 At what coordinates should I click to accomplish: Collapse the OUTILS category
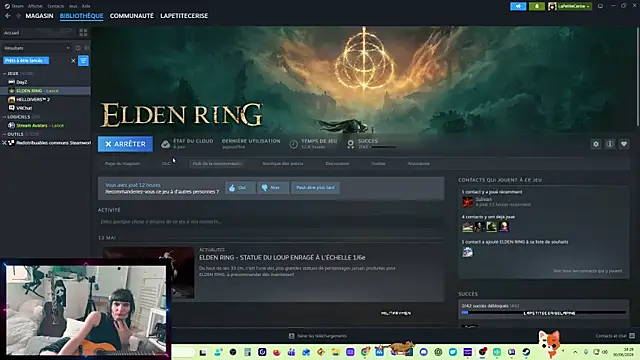4,134
